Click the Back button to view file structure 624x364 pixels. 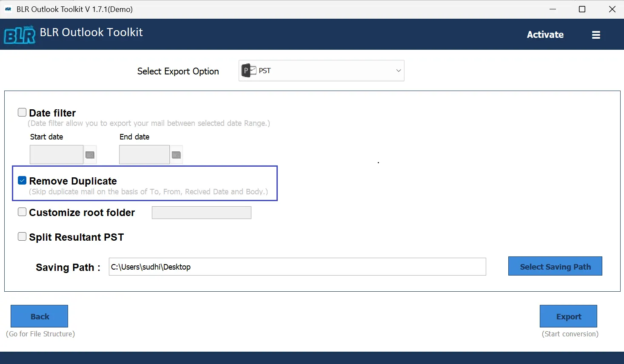pos(39,316)
